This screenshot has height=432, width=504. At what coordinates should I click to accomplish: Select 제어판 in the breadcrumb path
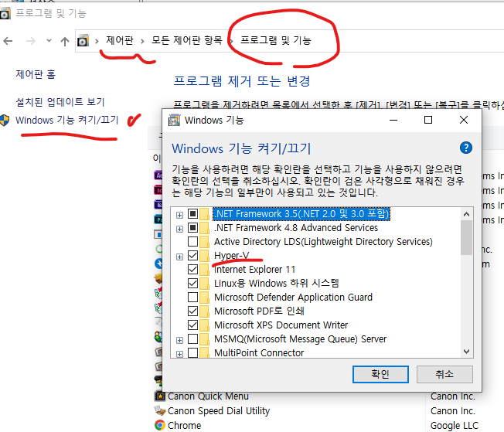click(x=120, y=40)
